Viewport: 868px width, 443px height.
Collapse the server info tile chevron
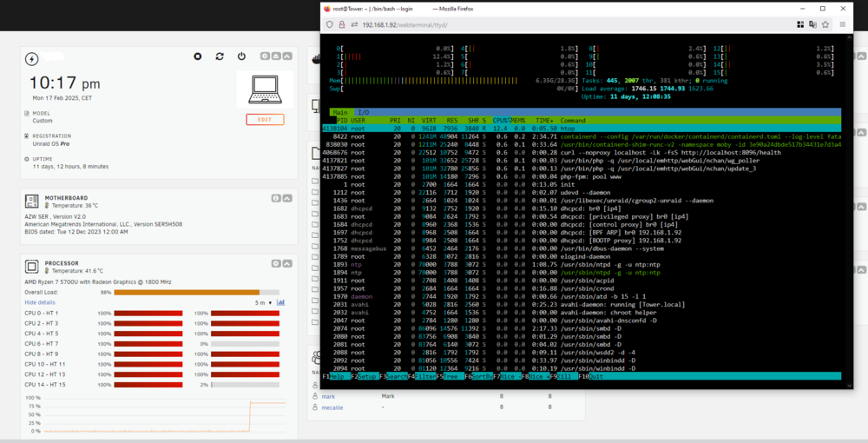[287, 56]
